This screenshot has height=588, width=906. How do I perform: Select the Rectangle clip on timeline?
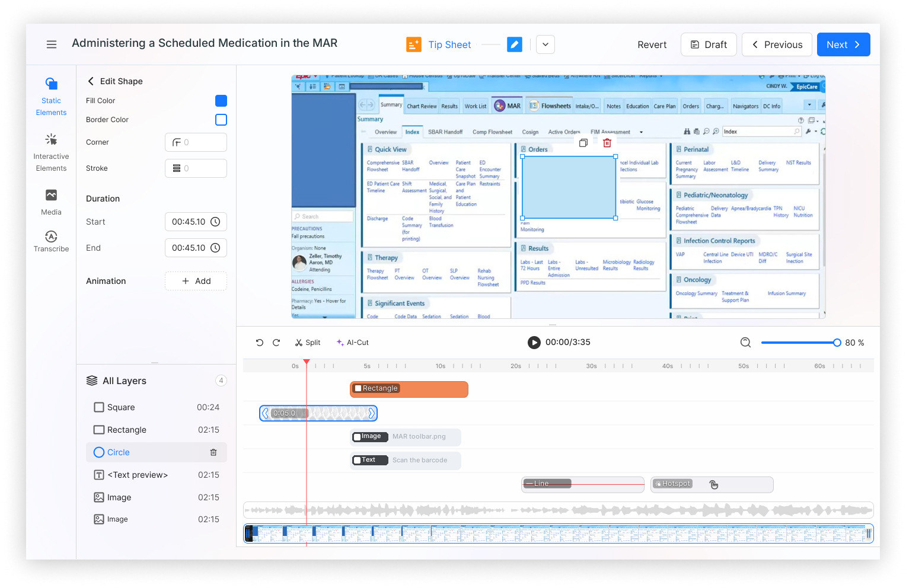click(409, 389)
